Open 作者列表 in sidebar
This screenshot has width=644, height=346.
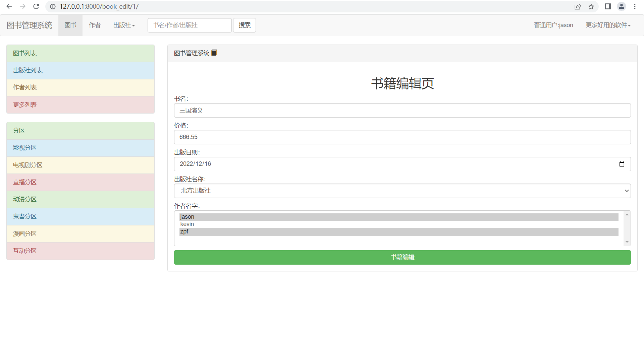(x=80, y=87)
